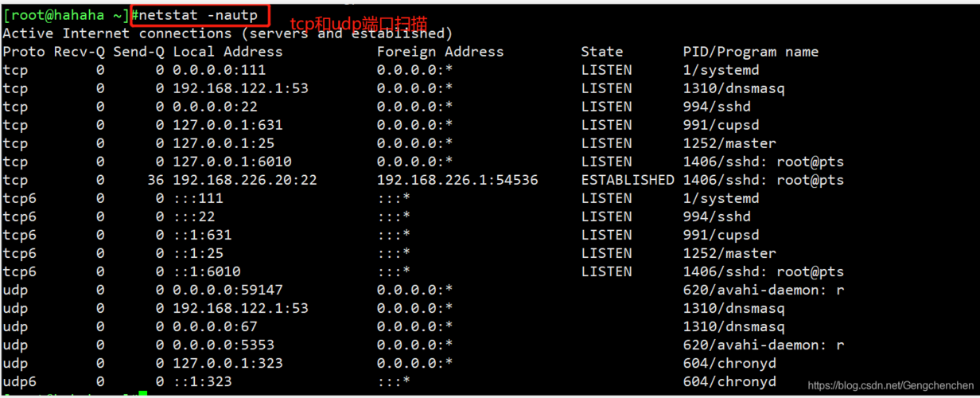980x398 pixels.
Task: Click the "Recv-Q" column header
Action: pyautogui.click(x=79, y=52)
